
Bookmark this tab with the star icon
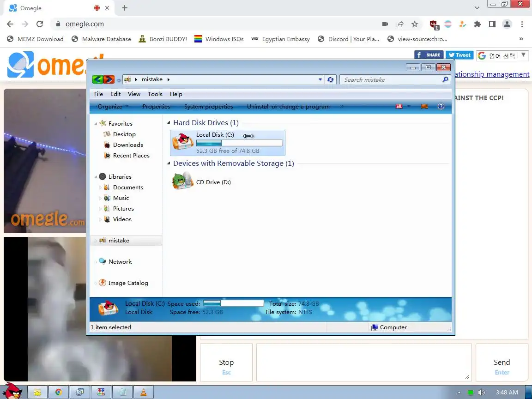(x=415, y=24)
